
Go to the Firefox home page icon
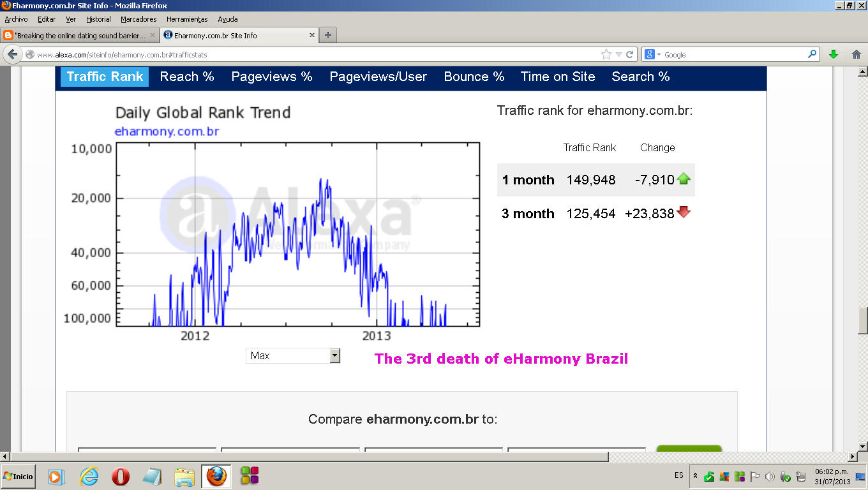pyautogui.click(x=857, y=55)
